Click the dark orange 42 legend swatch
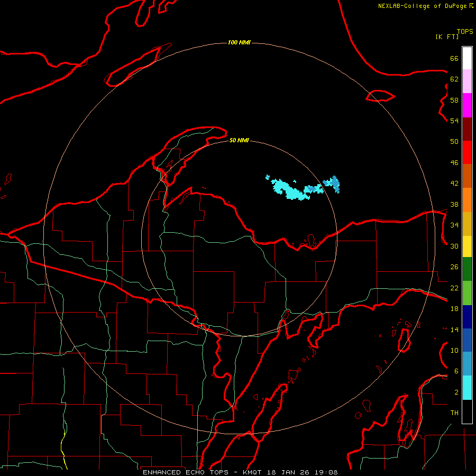 tap(467, 176)
